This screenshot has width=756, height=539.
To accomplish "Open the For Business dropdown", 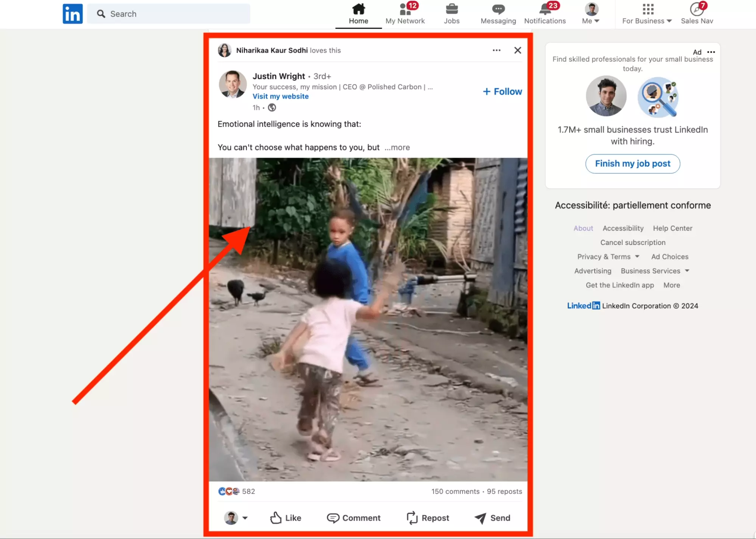I will pyautogui.click(x=646, y=14).
